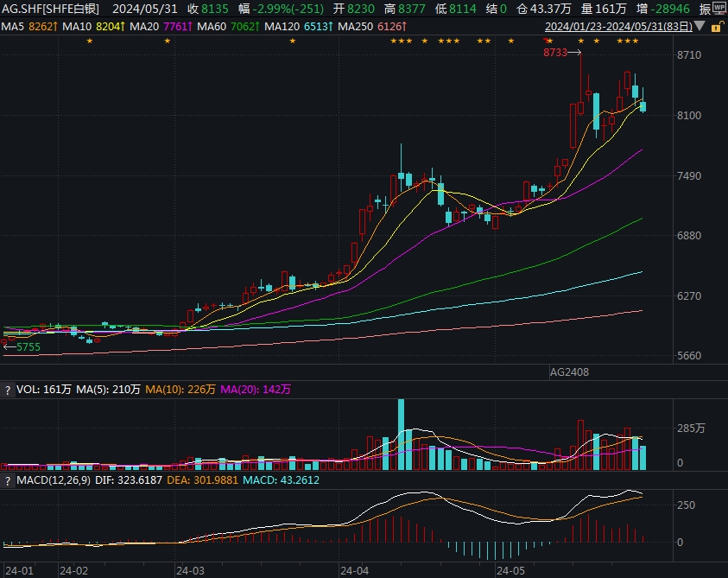Click the 24-04 date on time axis
This screenshot has width=728, height=578.
coord(354,570)
